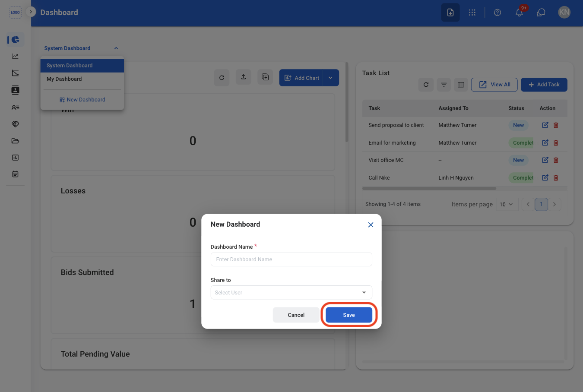
Task: Click the upload export icon beside Add Chart
Action: pyautogui.click(x=244, y=77)
